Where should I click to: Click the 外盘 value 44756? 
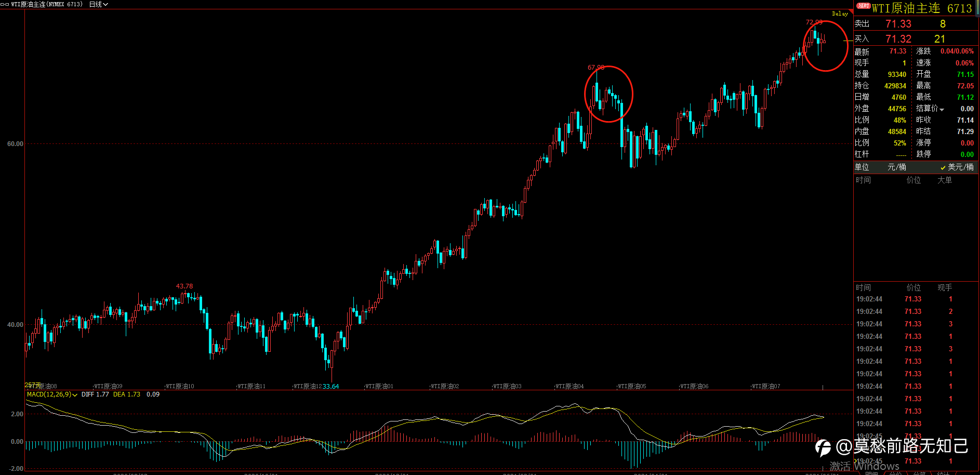897,109
